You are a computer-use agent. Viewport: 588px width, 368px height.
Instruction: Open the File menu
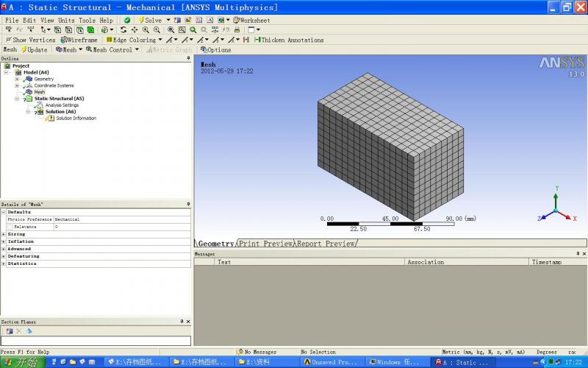12,21
